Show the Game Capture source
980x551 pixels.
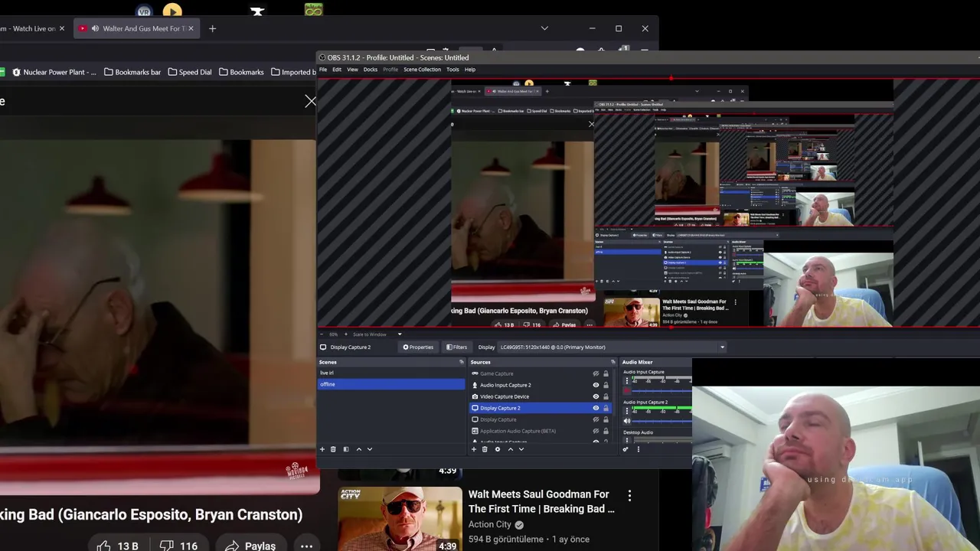596,373
